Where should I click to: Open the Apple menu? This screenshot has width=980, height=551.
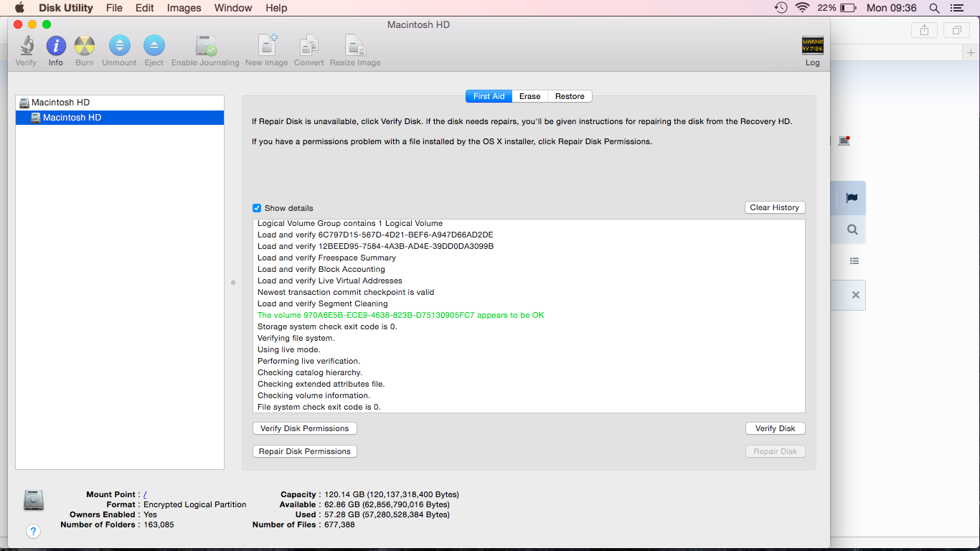(x=19, y=8)
